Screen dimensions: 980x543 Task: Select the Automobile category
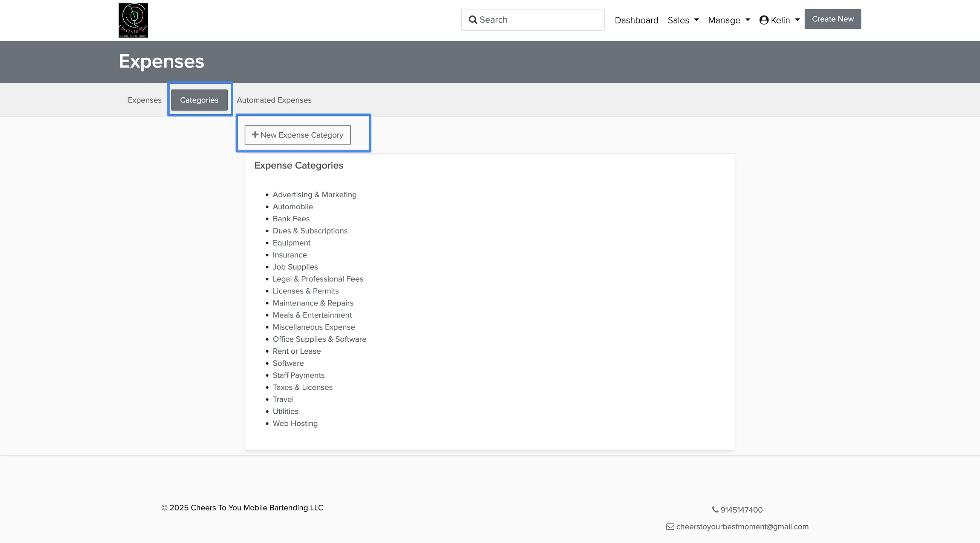click(293, 207)
